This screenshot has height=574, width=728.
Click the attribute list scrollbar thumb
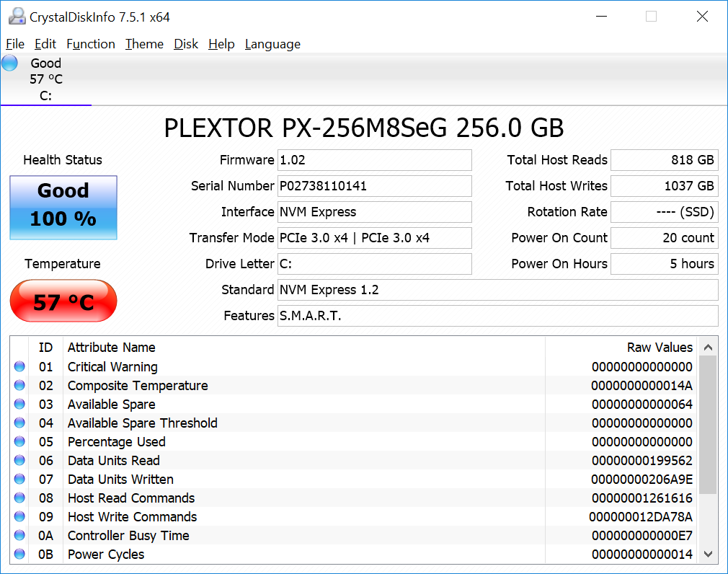[x=708, y=425]
